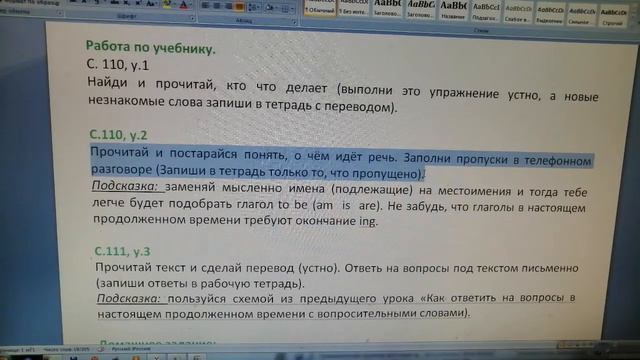Apply the Сильное выделение style

(x=582, y=16)
